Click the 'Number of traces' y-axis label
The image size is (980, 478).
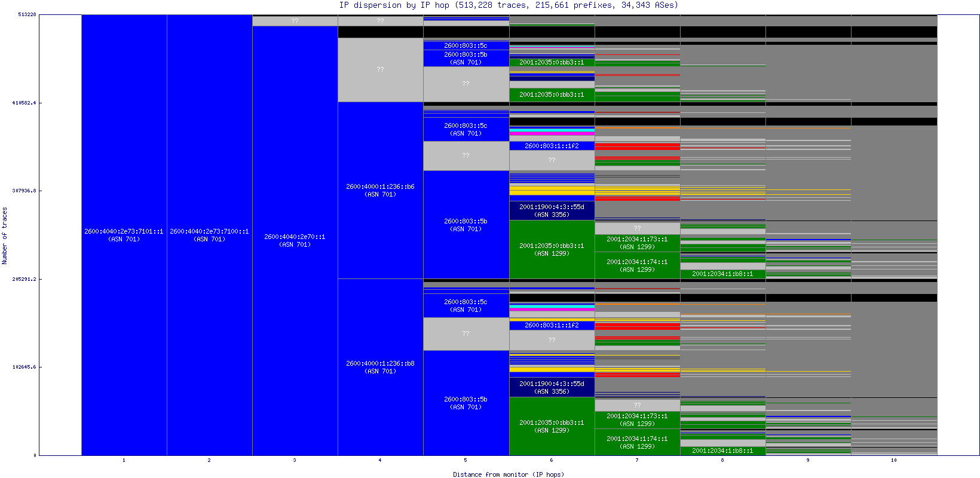(5, 235)
